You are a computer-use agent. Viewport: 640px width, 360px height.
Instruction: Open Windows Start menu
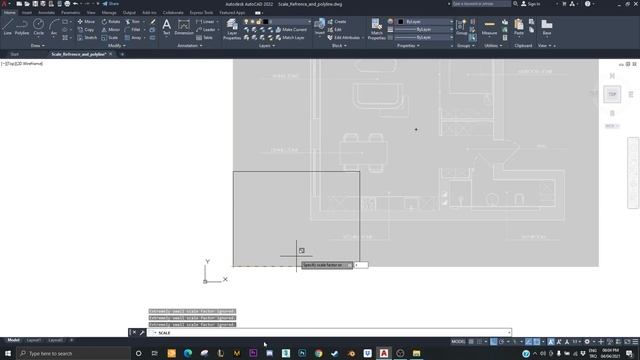tap(8, 353)
